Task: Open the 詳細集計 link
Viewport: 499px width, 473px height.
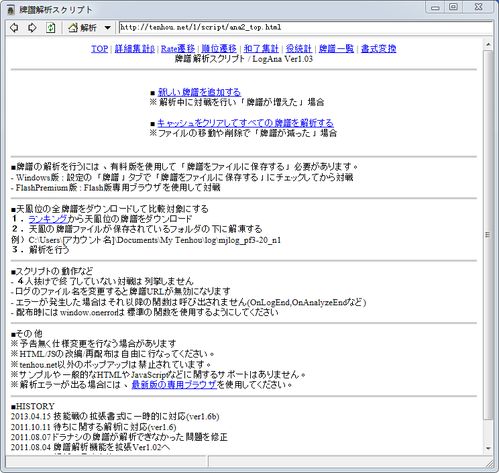Action: click(135, 49)
